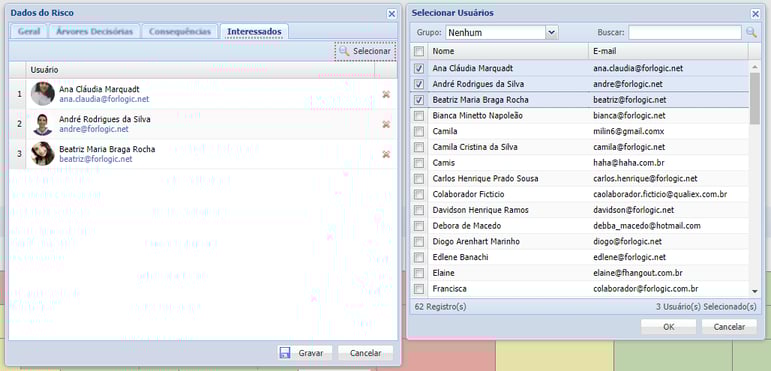771x371 pixels.
Task: Click email andre@forlogic.net in Interessados list
Action: pos(93,129)
